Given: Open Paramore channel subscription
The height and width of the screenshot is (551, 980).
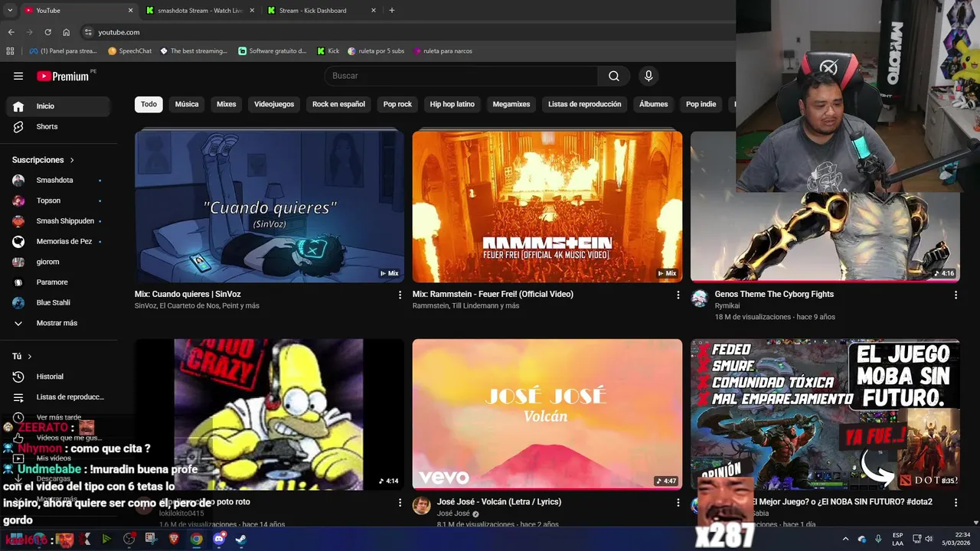Looking at the screenshot, I should [x=58, y=282].
